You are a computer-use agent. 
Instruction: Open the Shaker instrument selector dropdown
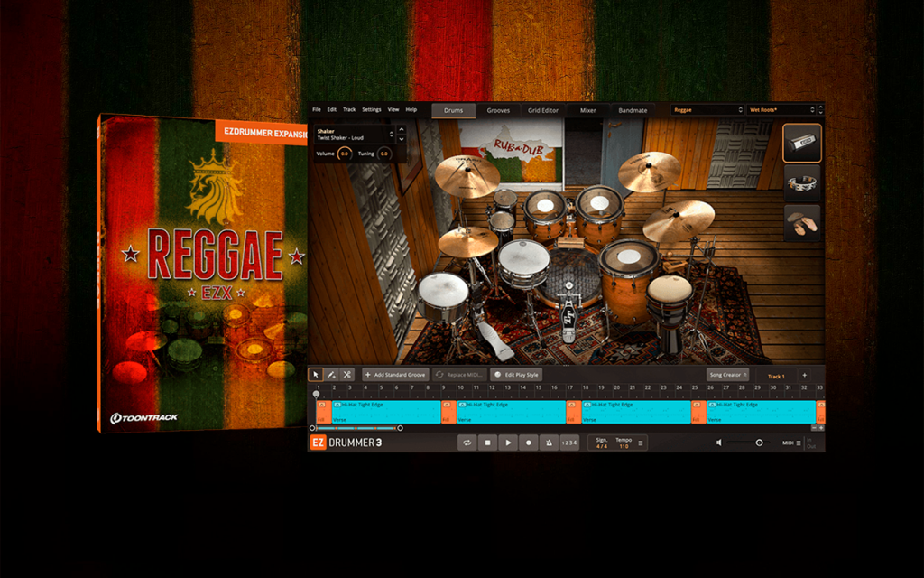click(355, 135)
